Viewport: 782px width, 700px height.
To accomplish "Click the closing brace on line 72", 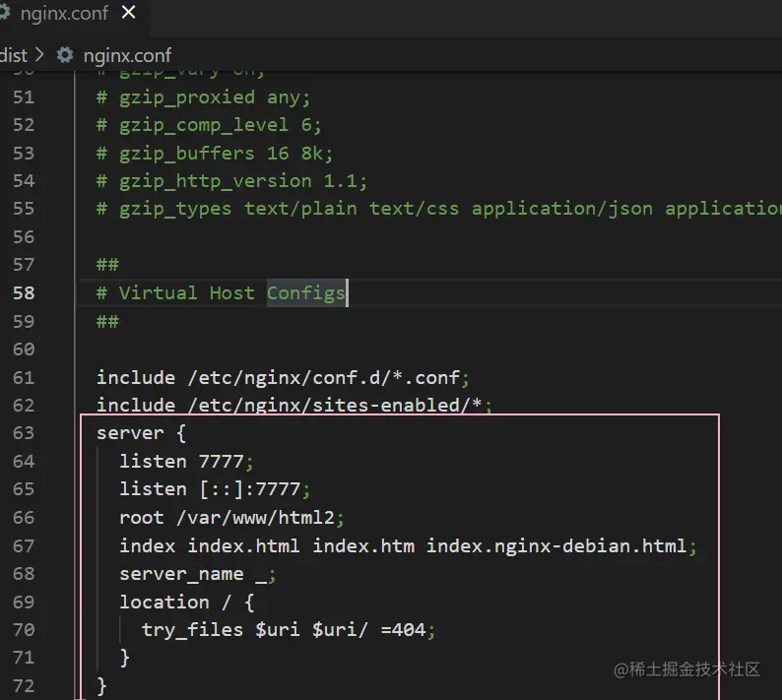I will [101, 686].
